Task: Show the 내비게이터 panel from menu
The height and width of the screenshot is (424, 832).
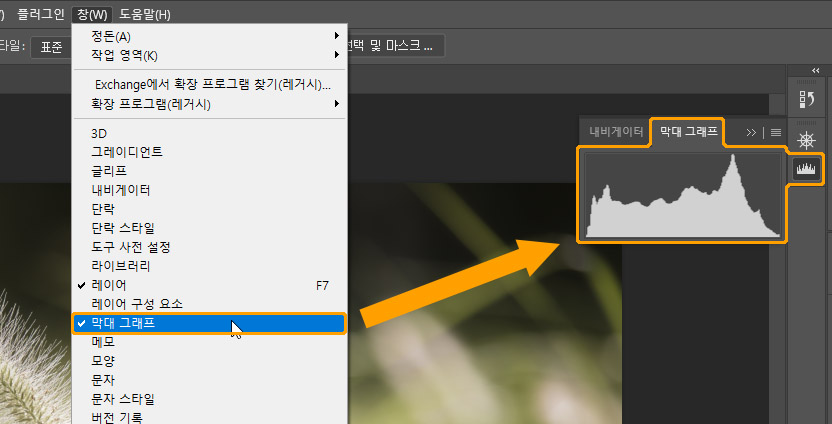Action: (209, 190)
